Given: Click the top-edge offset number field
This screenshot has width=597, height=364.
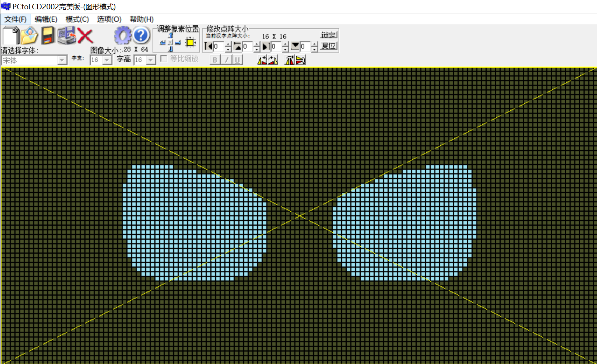Looking at the screenshot, I should pos(248,47).
